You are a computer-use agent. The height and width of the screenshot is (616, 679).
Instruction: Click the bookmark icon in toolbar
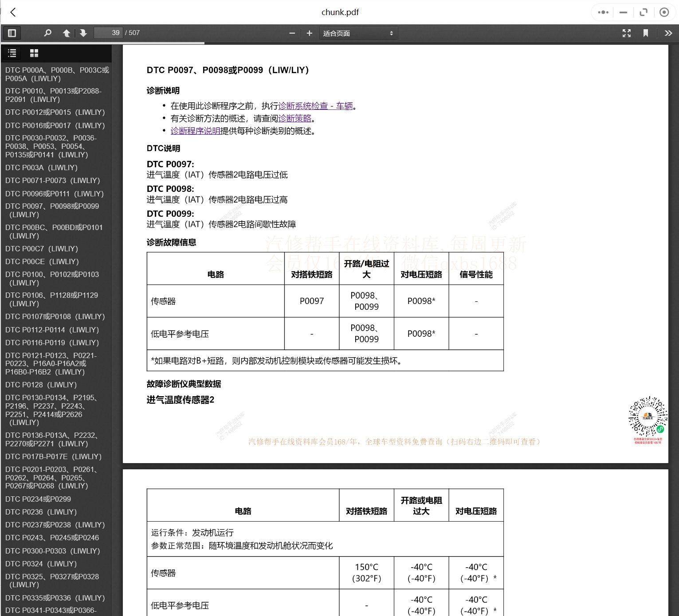click(x=646, y=33)
